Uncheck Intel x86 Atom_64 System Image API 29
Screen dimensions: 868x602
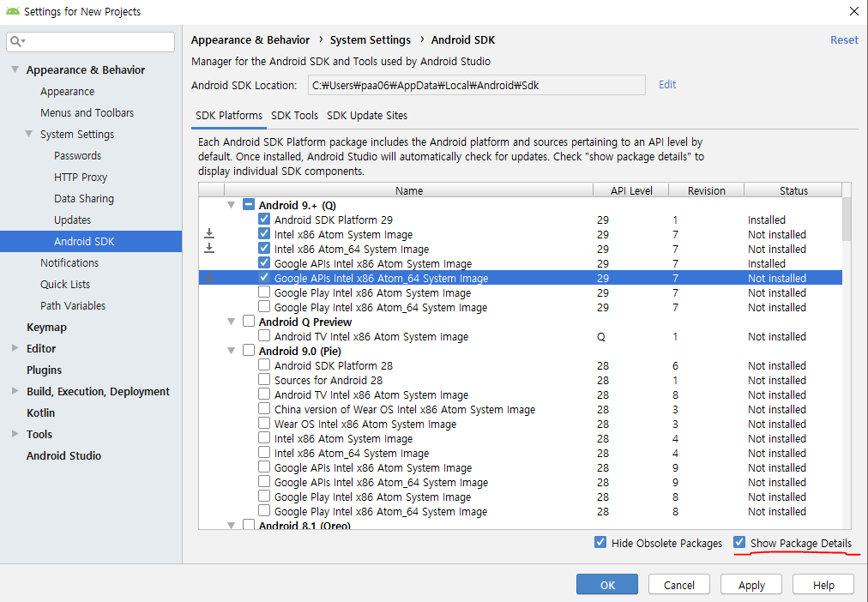click(x=264, y=249)
